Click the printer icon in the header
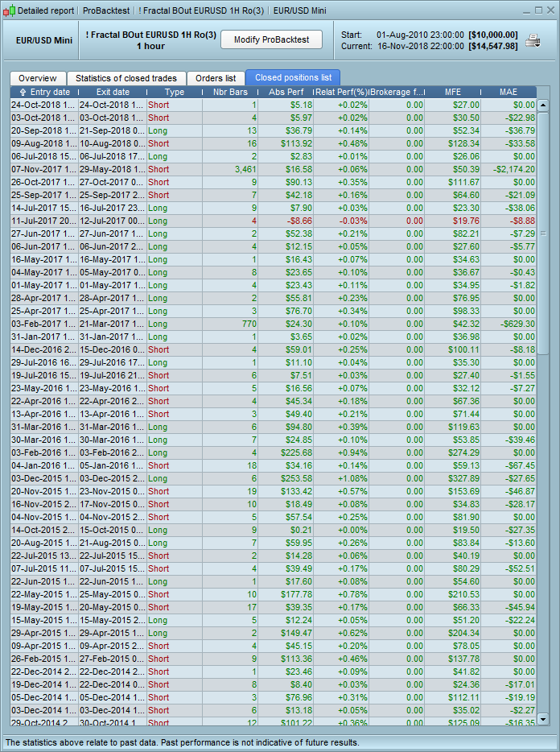 pos(533,41)
